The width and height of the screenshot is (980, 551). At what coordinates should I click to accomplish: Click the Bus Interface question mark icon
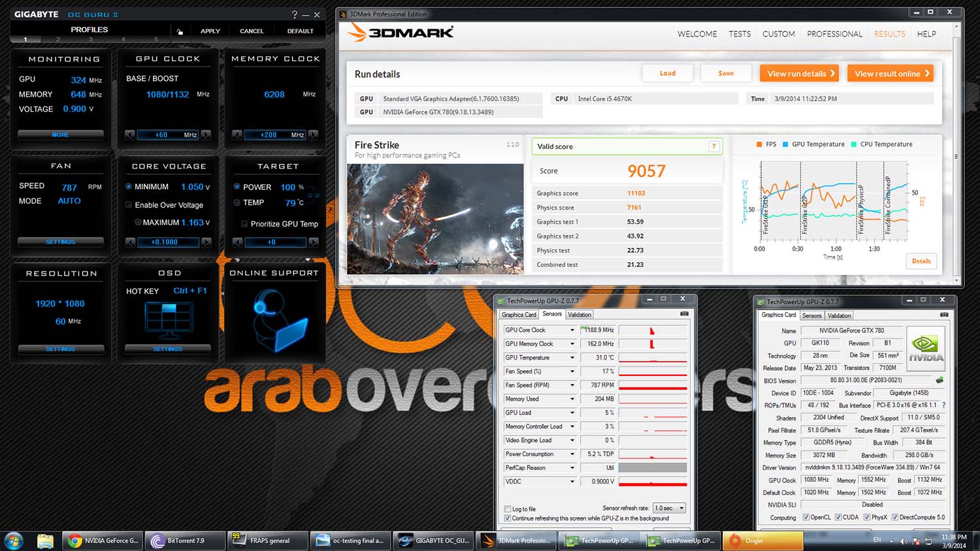click(943, 405)
